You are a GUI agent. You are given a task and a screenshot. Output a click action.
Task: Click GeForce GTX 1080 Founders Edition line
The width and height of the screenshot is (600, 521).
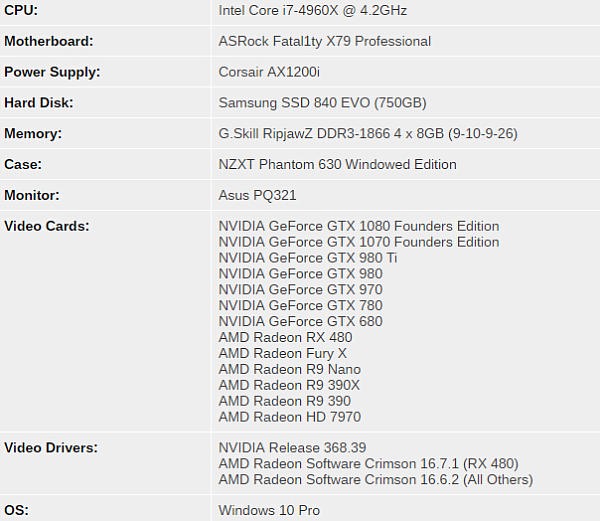359,226
